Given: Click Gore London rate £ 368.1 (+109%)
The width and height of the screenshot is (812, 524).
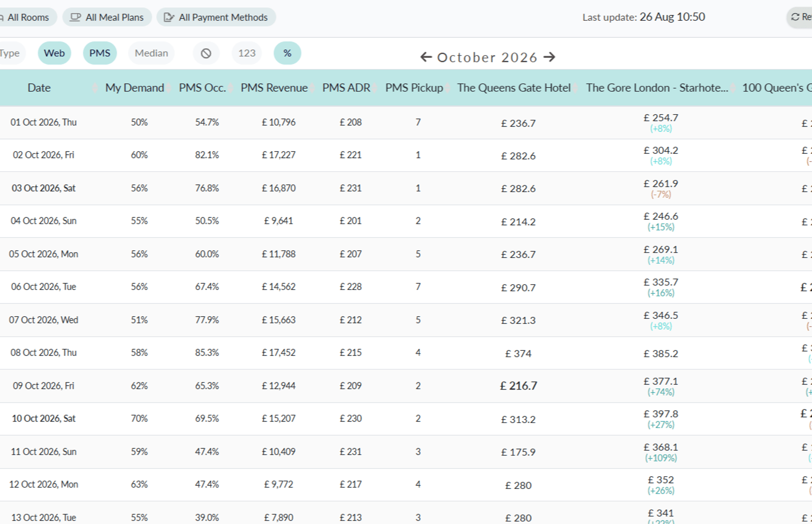Looking at the screenshot, I should tap(661, 452).
